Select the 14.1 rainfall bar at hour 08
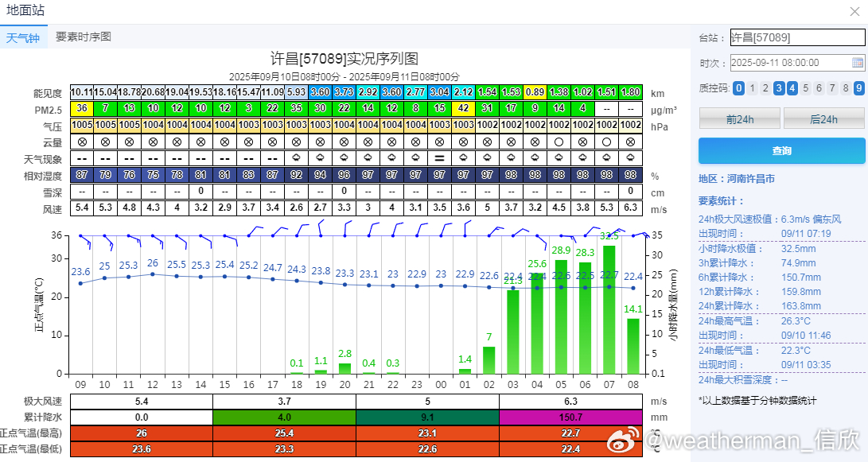The height and width of the screenshot is (462, 868). [633, 346]
